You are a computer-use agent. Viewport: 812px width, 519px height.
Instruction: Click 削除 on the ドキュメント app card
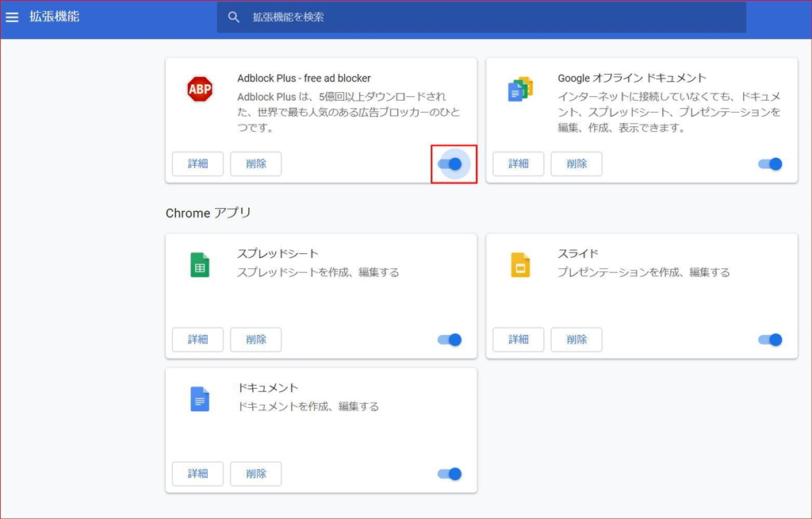(256, 474)
